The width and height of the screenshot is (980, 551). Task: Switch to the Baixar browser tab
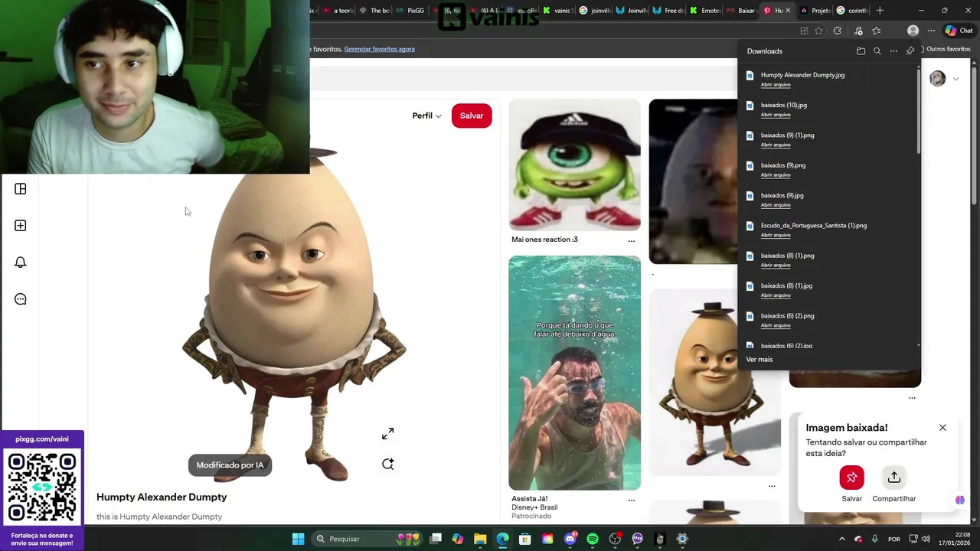coord(742,11)
